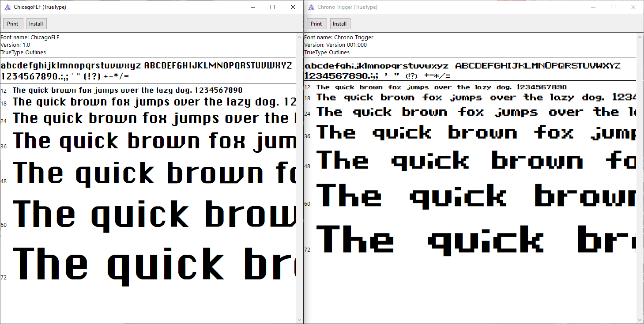Minimize the Chrono Trigger font window
Viewport: 644px width, 324px height.
click(593, 7)
